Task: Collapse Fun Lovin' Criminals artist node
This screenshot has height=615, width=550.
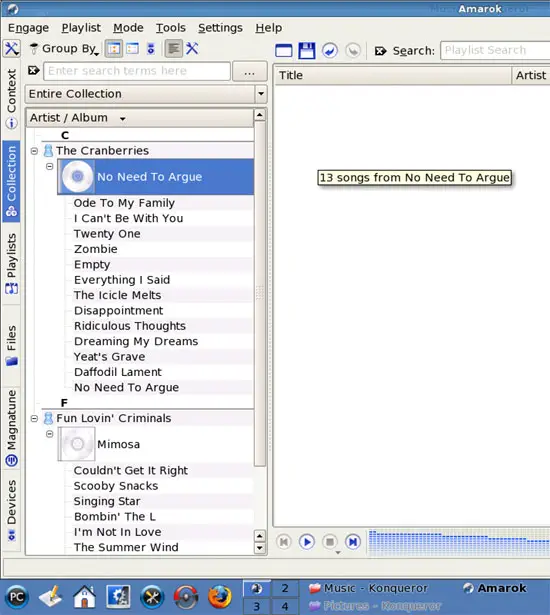Action: pyautogui.click(x=35, y=418)
